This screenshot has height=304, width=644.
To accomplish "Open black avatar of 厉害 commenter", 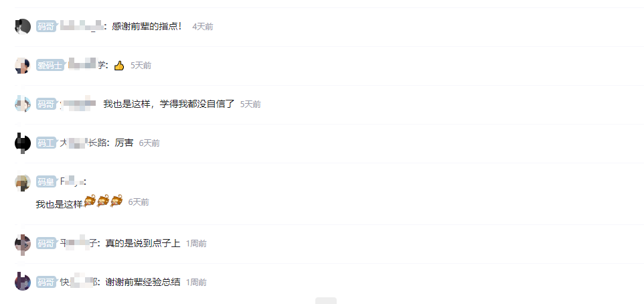I will (23, 143).
